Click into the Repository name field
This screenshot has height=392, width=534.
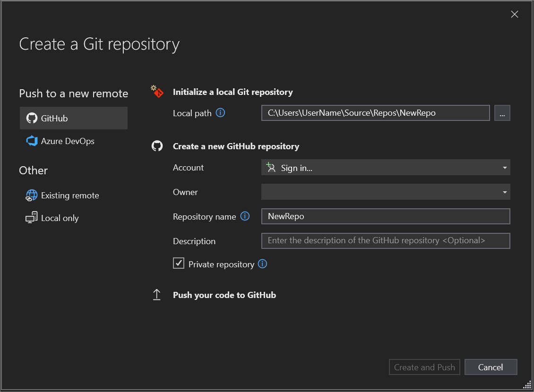pyautogui.click(x=385, y=216)
